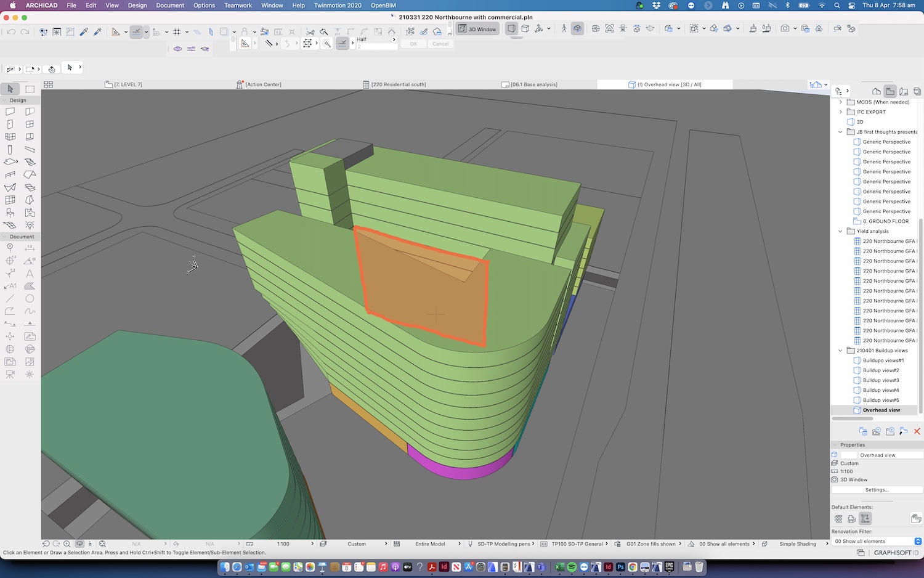Pick the Text tool in Document toolbox

[30, 274]
